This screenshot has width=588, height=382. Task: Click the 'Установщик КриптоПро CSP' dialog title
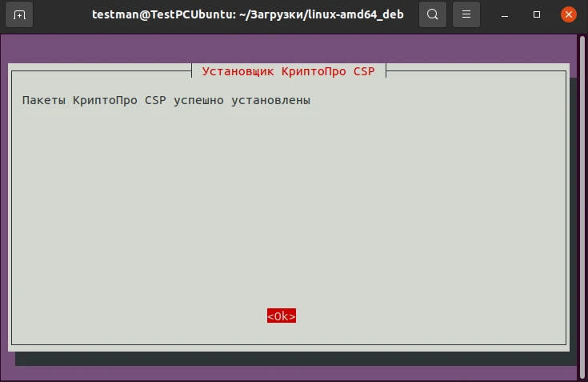(x=288, y=71)
